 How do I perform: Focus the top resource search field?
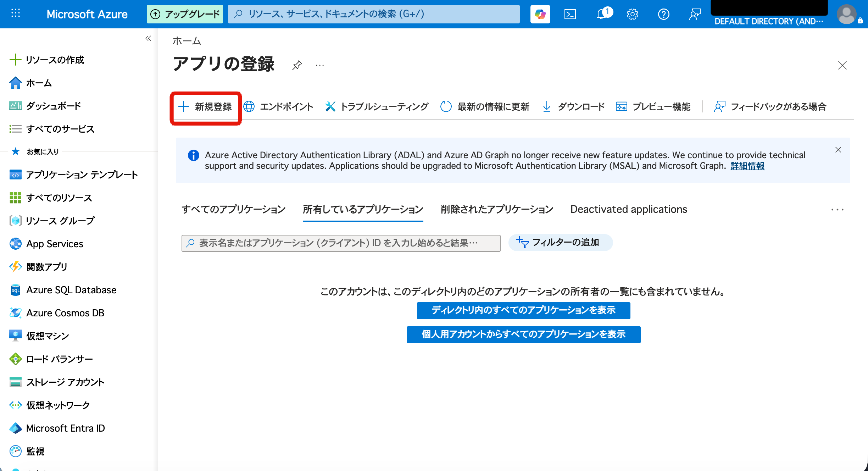click(374, 14)
